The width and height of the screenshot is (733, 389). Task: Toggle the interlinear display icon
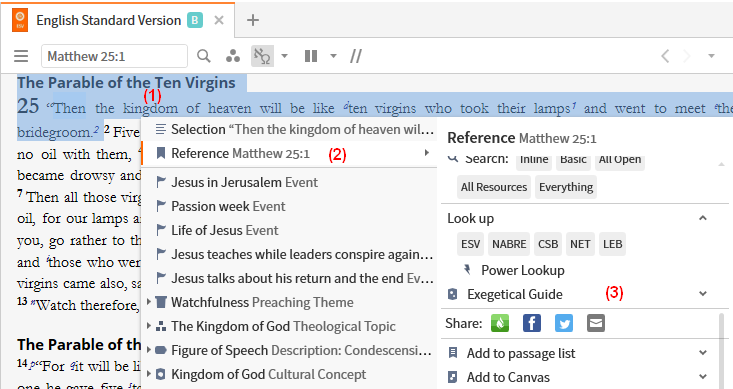(x=262, y=56)
